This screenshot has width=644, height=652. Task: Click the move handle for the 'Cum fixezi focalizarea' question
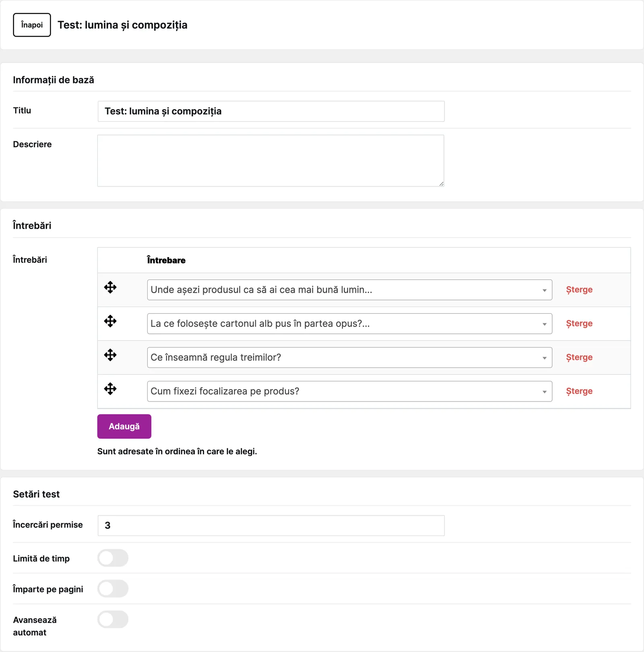[110, 389]
